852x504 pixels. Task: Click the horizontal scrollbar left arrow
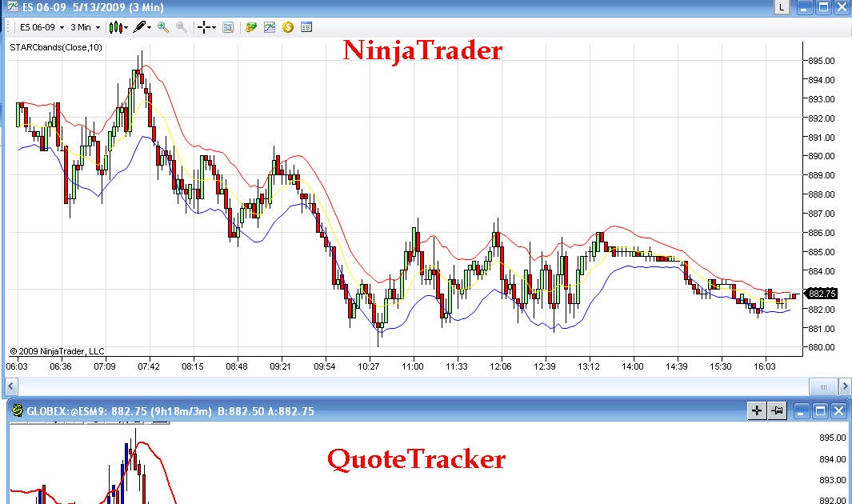point(11,386)
